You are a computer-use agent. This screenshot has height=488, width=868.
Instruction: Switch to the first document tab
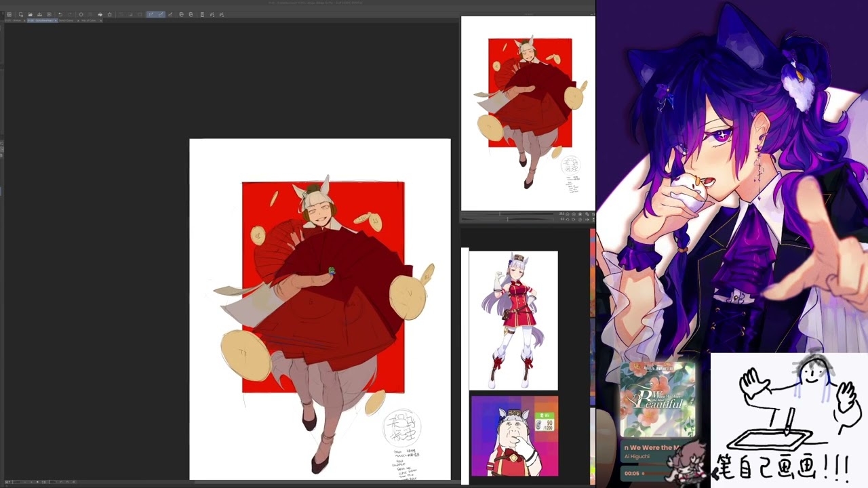(x=14, y=20)
